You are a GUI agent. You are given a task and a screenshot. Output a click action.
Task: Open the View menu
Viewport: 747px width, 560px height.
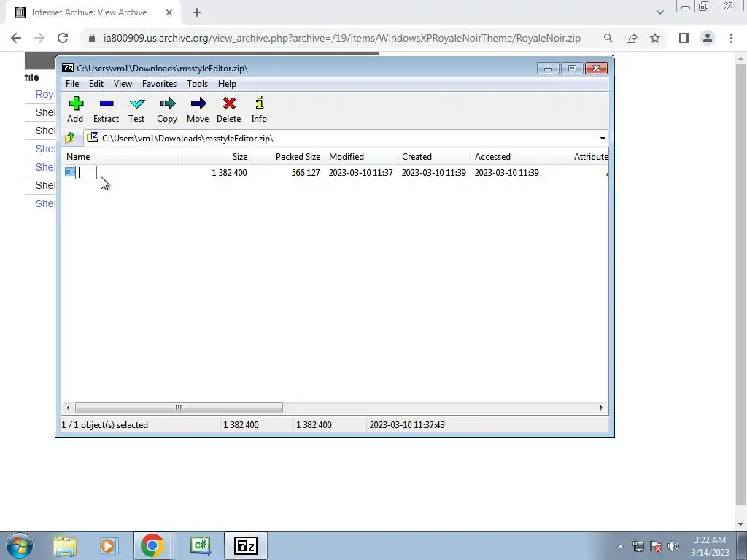click(x=123, y=84)
